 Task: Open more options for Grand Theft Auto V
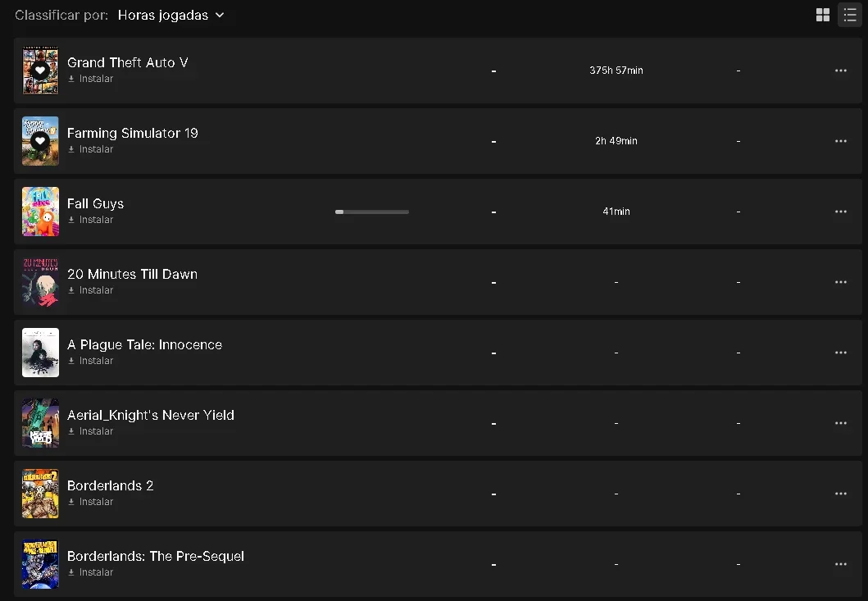(840, 71)
